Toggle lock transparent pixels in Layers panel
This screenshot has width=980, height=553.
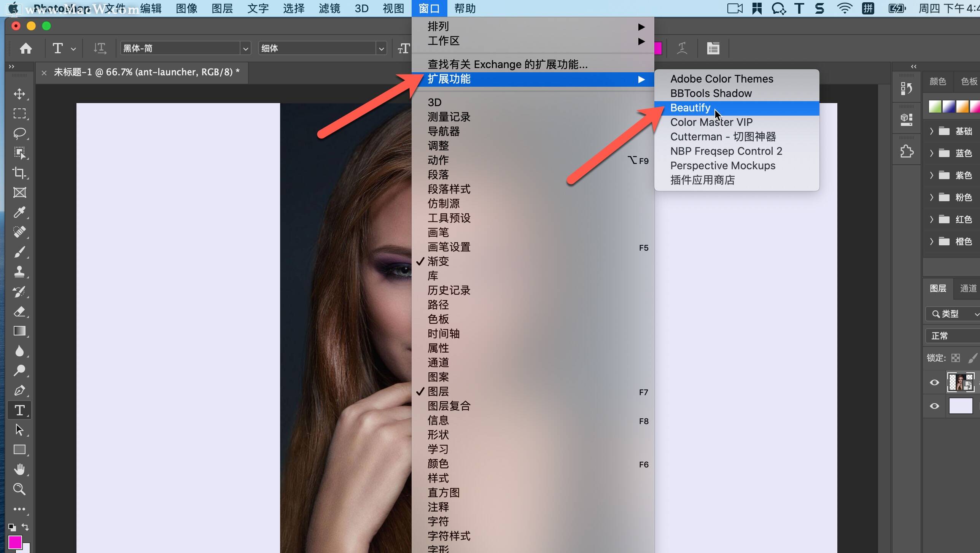pyautogui.click(x=956, y=358)
